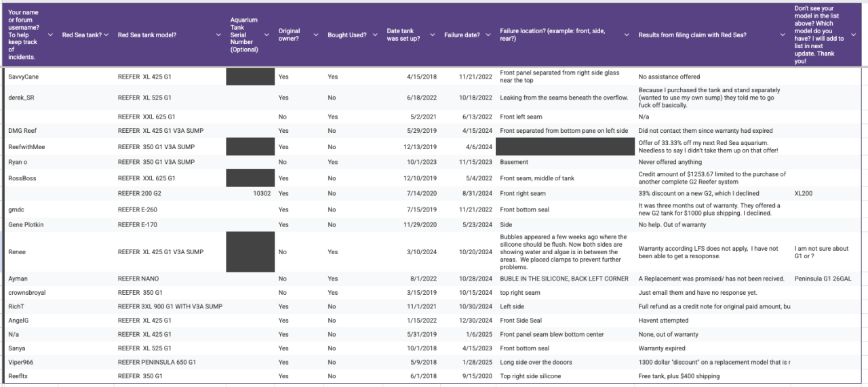The image size is (868, 387).
Task: Select "Top right side silicone" location cell
Action: coord(566,376)
